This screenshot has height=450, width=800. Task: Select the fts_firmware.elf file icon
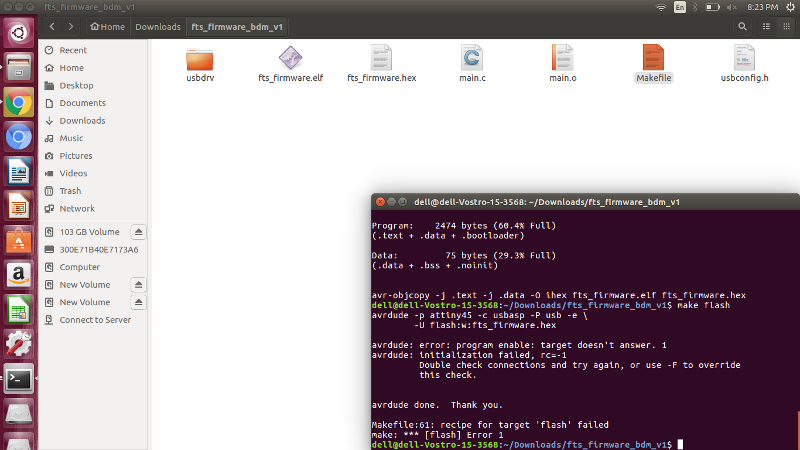pyautogui.click(x=290, y=58)
